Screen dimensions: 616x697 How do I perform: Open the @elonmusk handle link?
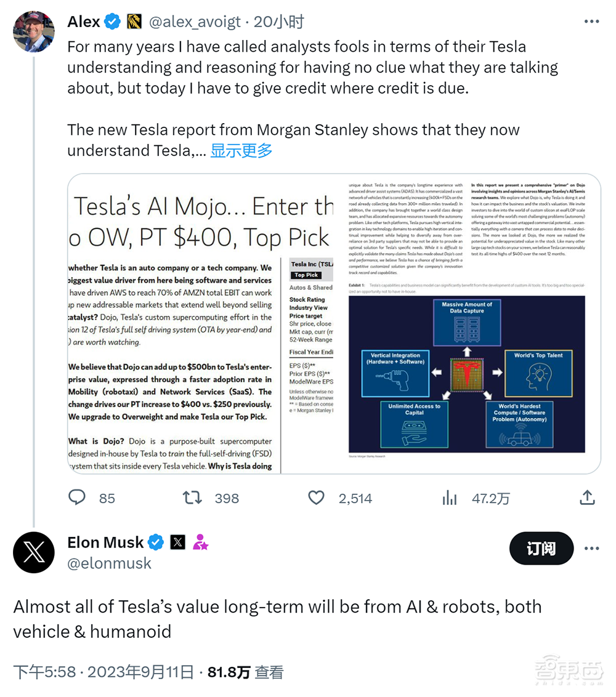[x=109, y=563]
